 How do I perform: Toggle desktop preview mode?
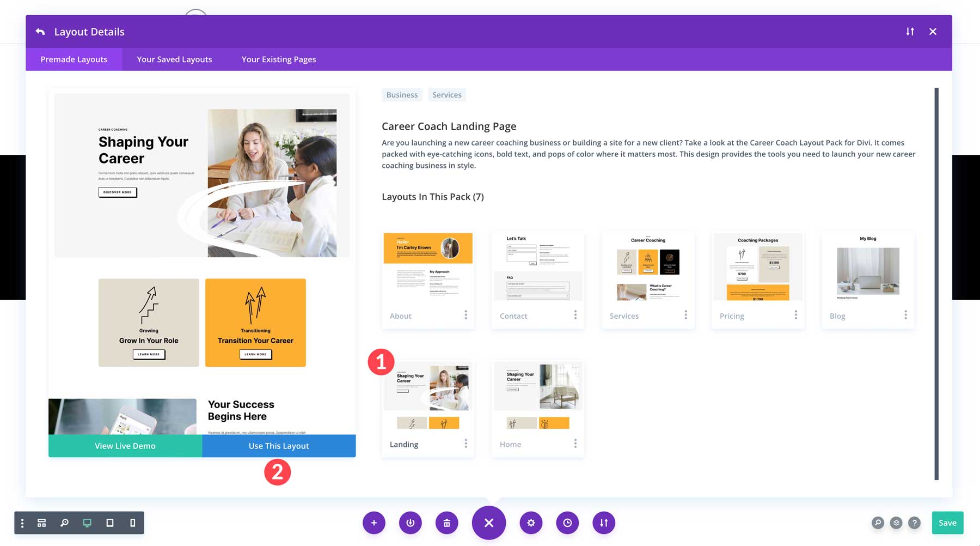[x=87, y=523]
